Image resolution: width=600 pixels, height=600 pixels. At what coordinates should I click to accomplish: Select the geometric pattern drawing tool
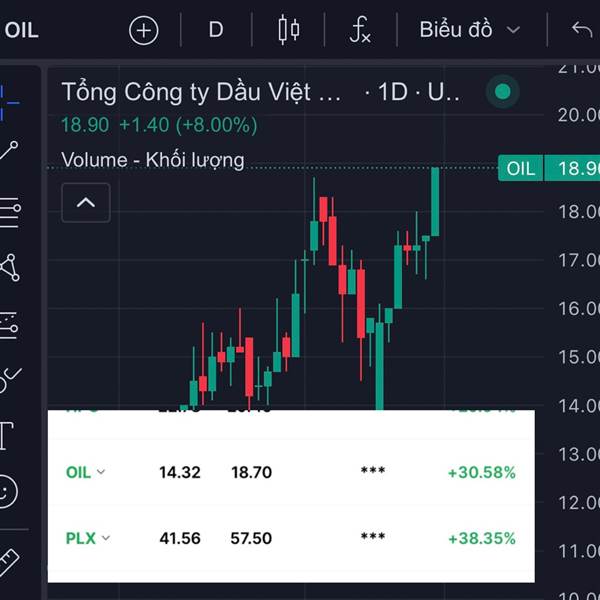click(10, 267)
